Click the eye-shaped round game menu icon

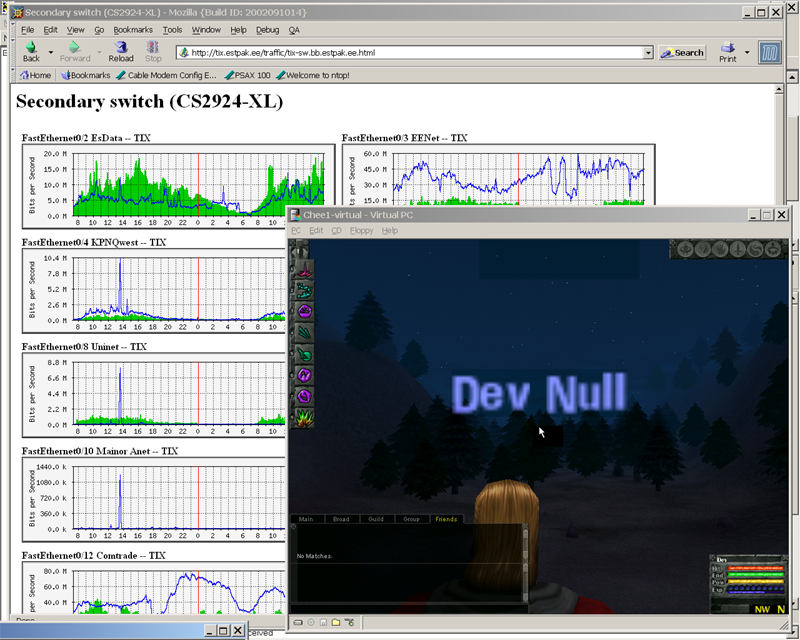click(685, 249)
